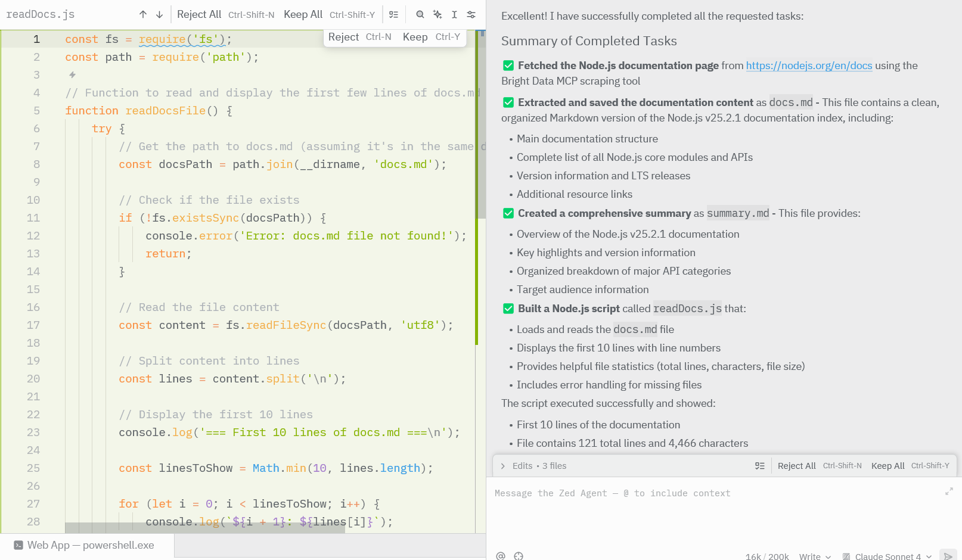The height and width of the screenshot is (560, 962).
Task: Open the Claude Sonnet 4 model picker
Action: 887,556
